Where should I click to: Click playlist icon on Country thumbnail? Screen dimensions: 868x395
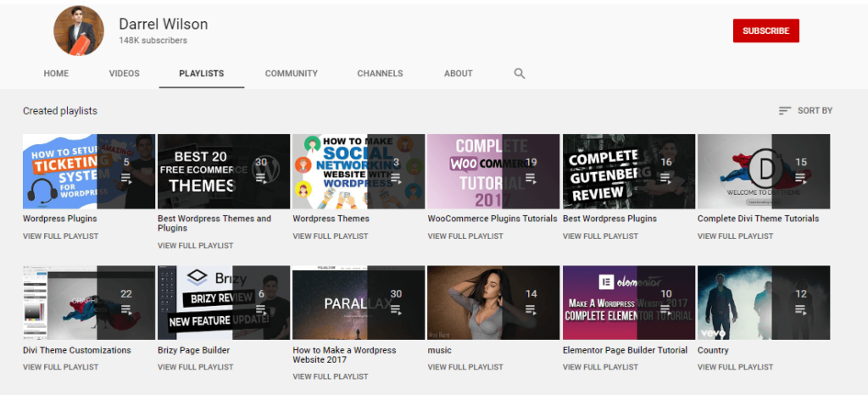click(x=801, y=309)
